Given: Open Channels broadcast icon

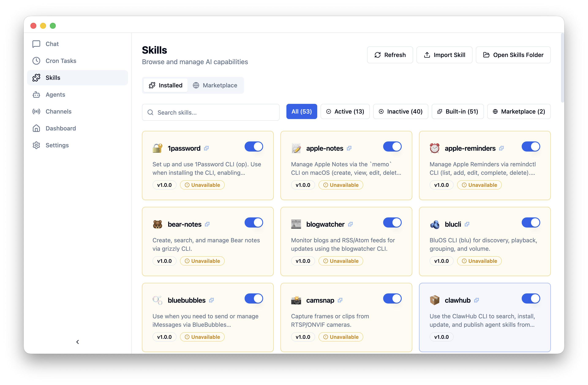Looking at the screenshot, I should (x=36, y=111).
